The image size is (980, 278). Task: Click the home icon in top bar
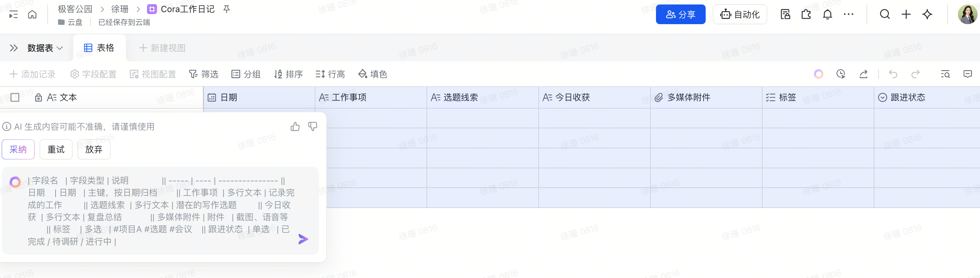(x=32, y=14)
